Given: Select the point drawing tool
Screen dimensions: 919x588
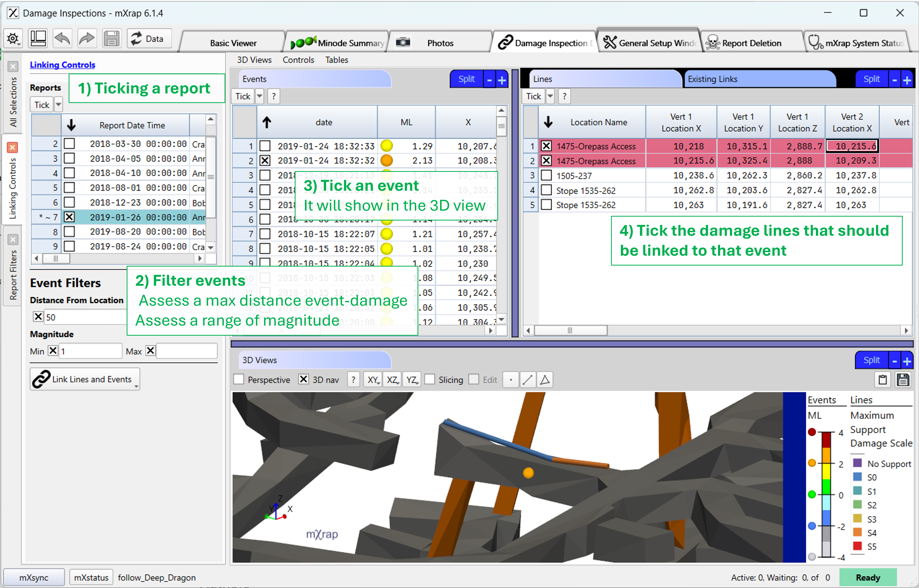Looking at the screenshot, I should (511, 379).
